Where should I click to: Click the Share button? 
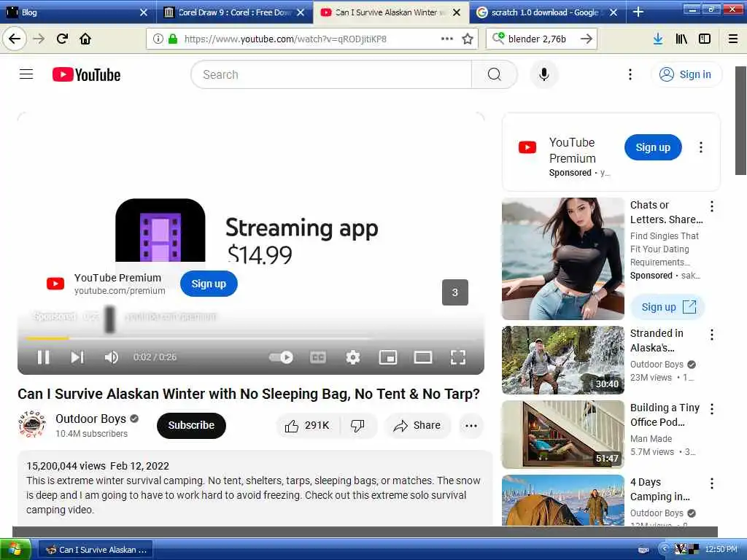417,425
